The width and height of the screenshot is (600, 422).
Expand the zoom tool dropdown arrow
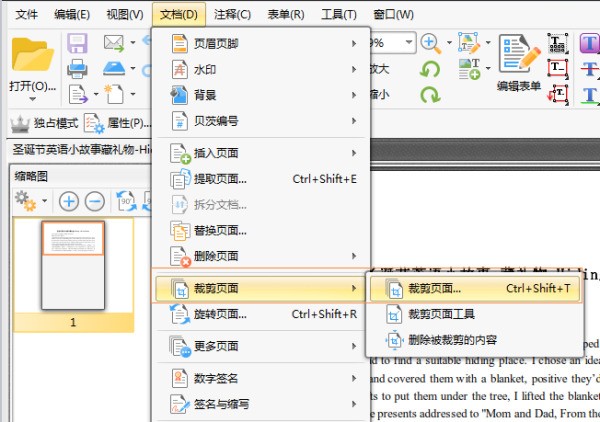point(450,42)
